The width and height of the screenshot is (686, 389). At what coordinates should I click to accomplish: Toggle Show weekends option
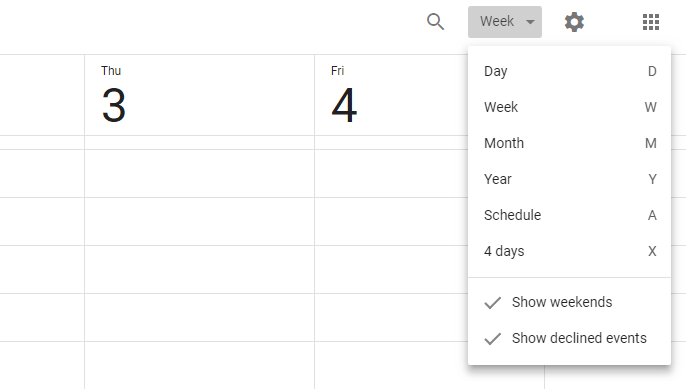(x=569, y=302)
